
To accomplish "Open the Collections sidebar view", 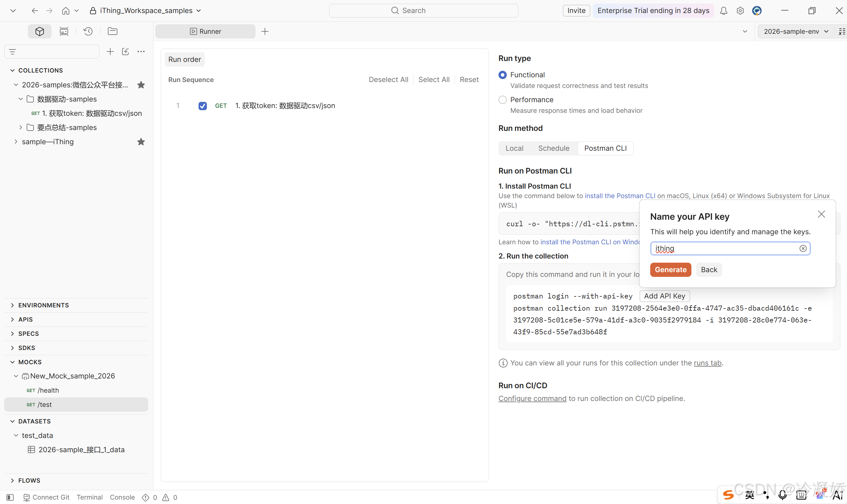I will point(39,31).
